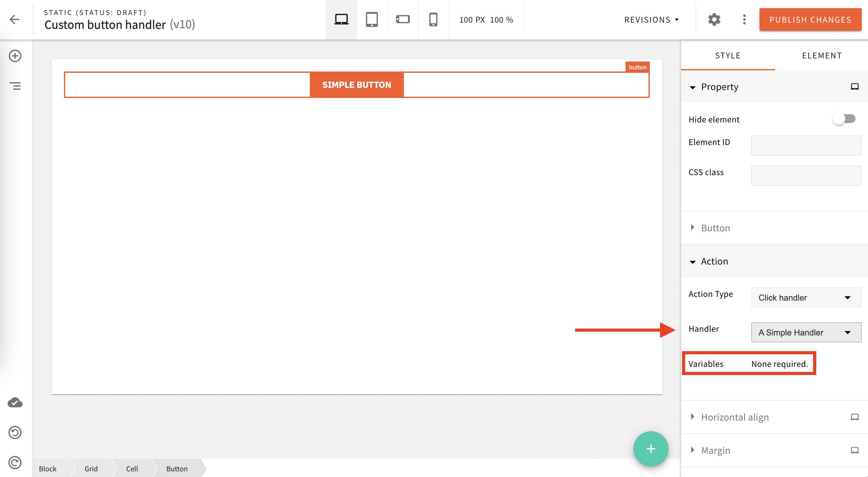Open the page structure icon in left sidebar
Image resolution: width=868 pixels, height=477 pixels.
click(15, 86)
